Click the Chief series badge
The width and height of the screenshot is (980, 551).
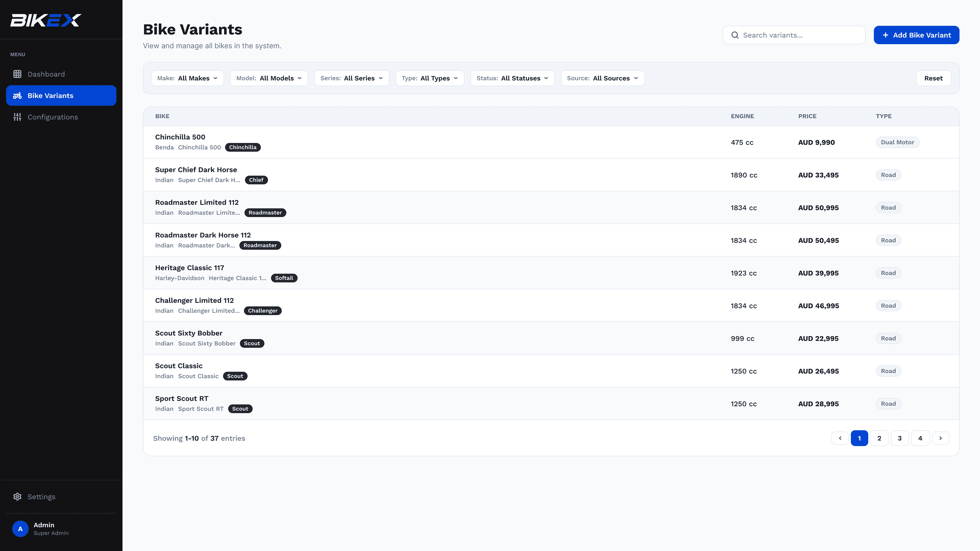[x=256, y=180]
